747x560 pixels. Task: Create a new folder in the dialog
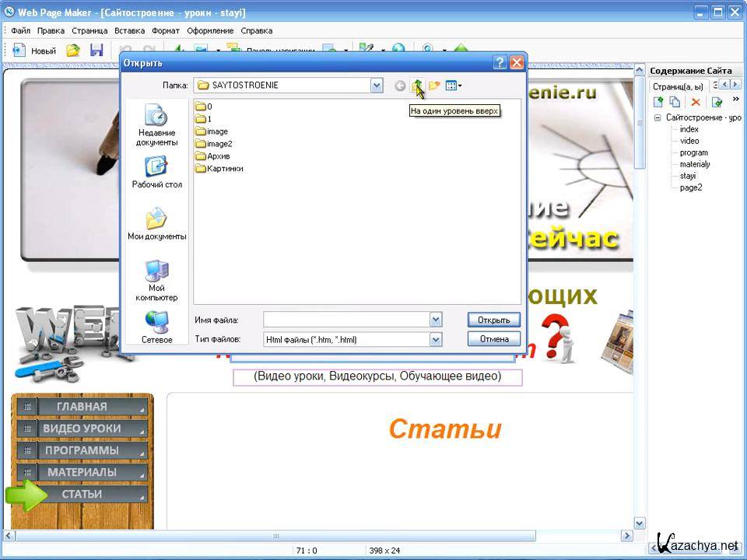tap(434, 86)
